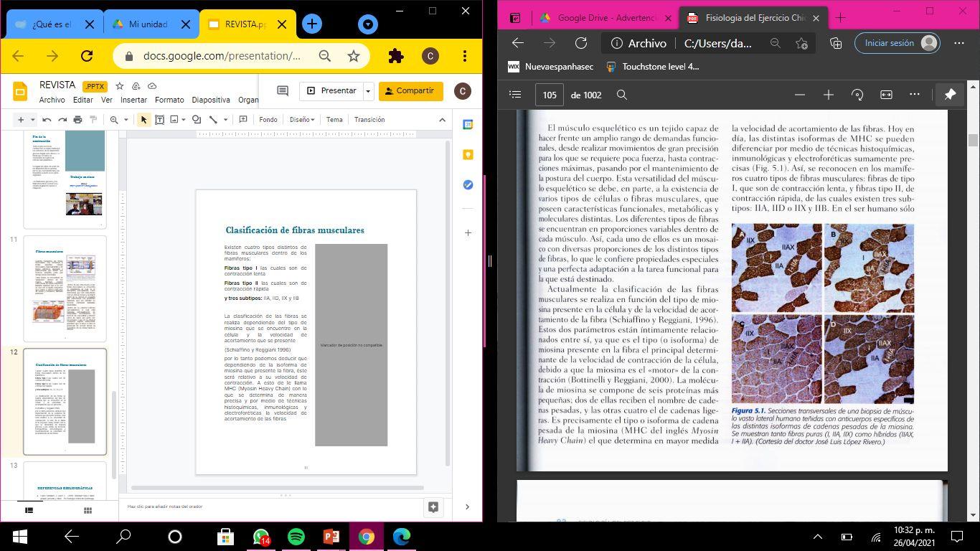Bookmark the Slides page with the star
This screenshot has width=980, height=551.
tap(354, 56)
